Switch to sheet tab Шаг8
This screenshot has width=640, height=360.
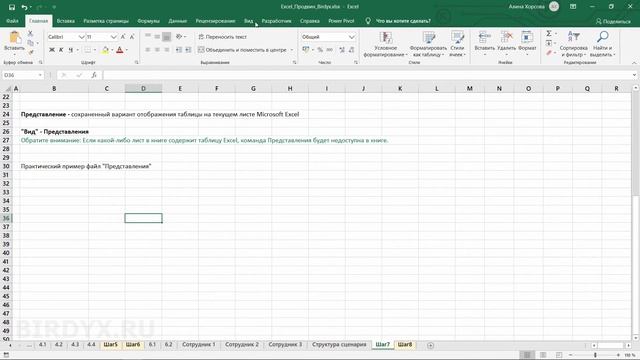[x=405, y=344]
